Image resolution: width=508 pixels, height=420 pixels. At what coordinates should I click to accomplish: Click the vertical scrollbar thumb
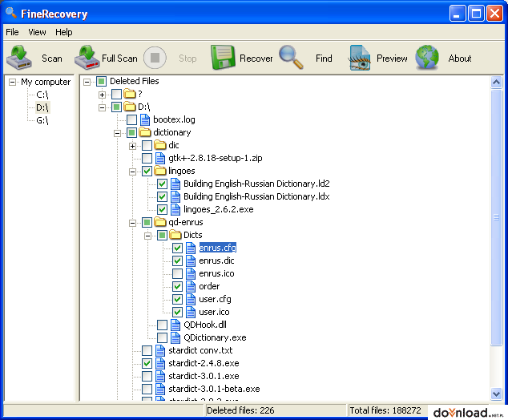[x=496, y=217]
